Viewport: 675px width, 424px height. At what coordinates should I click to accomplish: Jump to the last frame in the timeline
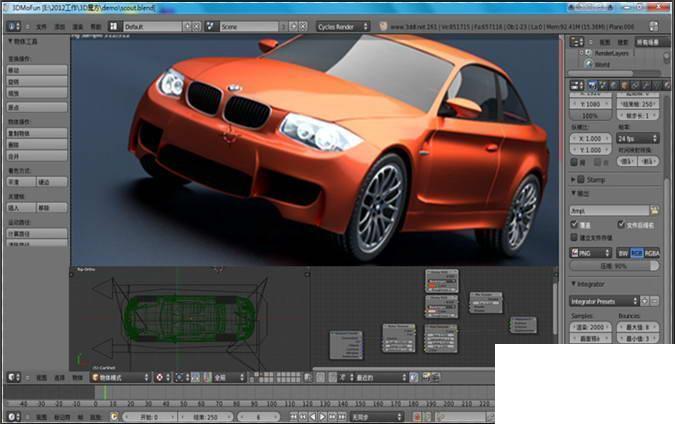[x=342, y=417]
